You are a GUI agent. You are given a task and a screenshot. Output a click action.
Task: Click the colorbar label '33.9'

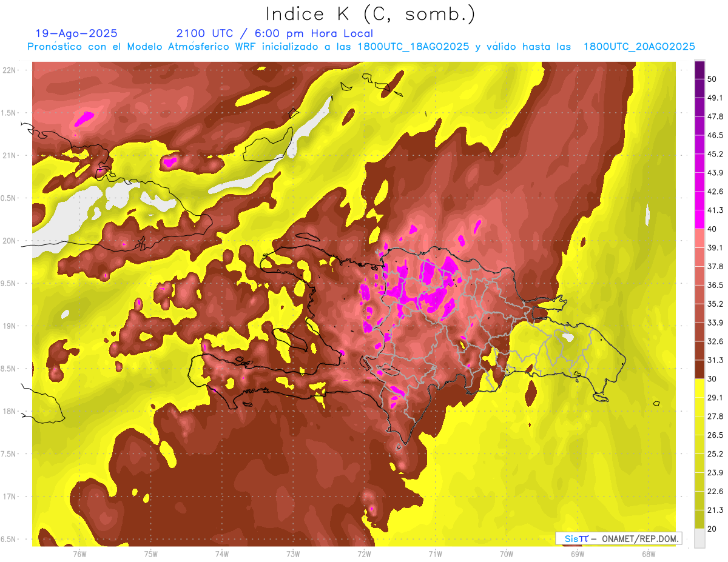point(715,323)
